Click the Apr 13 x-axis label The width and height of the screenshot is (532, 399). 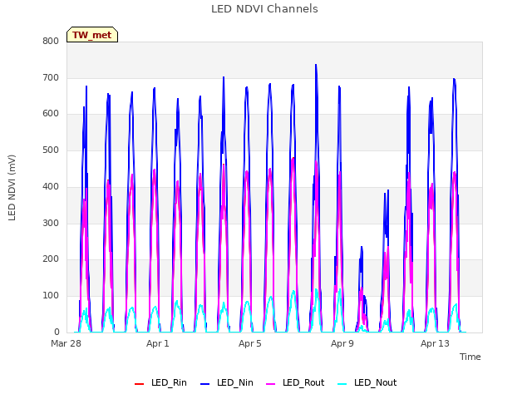[x=435, y=343]
